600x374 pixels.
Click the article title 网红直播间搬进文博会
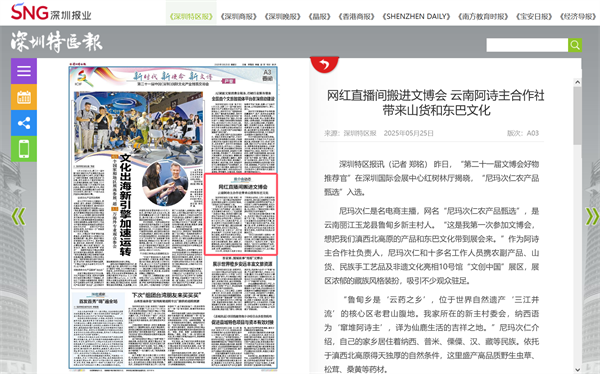(x=435, y=103)
